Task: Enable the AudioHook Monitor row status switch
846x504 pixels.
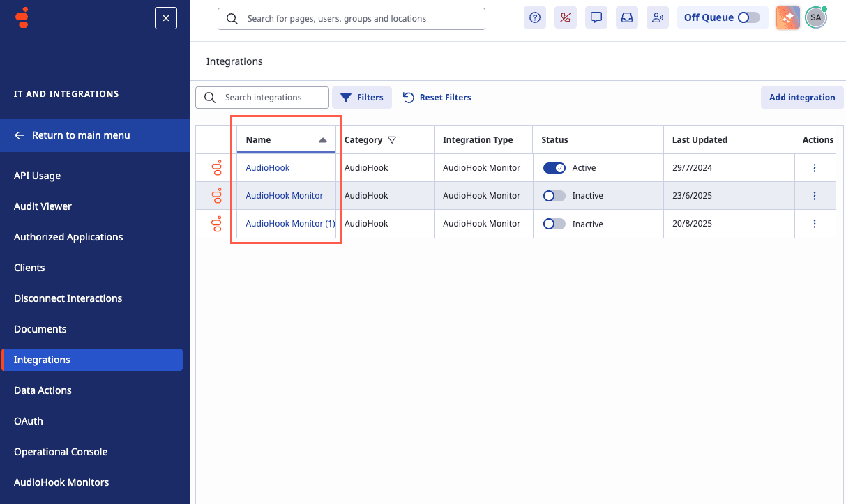Action: (x=554, y=196)
